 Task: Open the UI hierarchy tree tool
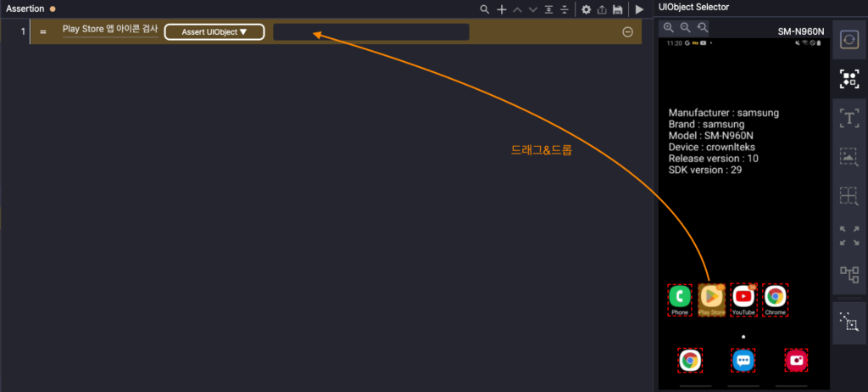click(x=849, y=274)
